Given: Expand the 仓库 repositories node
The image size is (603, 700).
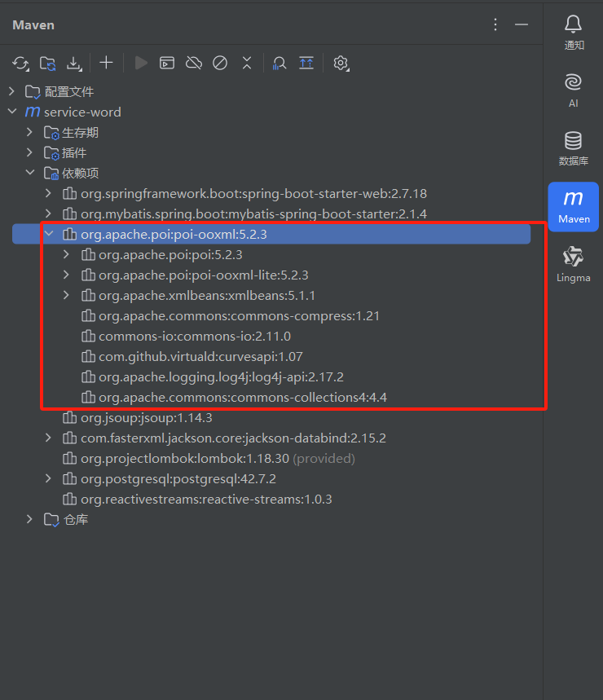Looking at the screenshot, I should click(x=30, y=519).
